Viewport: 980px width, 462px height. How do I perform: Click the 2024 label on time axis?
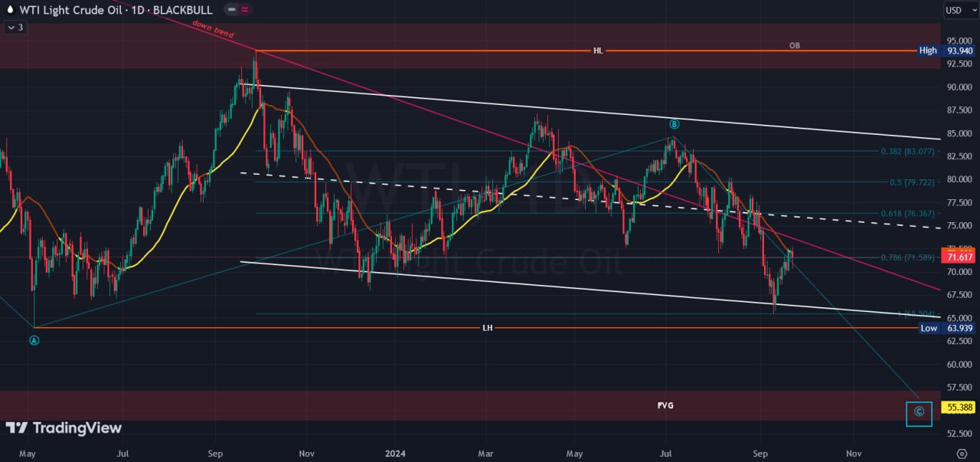click(x=397, y=453)
